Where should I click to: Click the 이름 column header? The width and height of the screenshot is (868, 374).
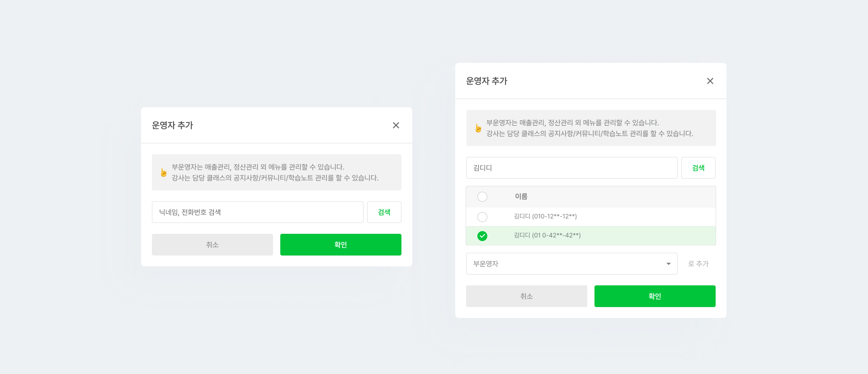click(521, 197)
